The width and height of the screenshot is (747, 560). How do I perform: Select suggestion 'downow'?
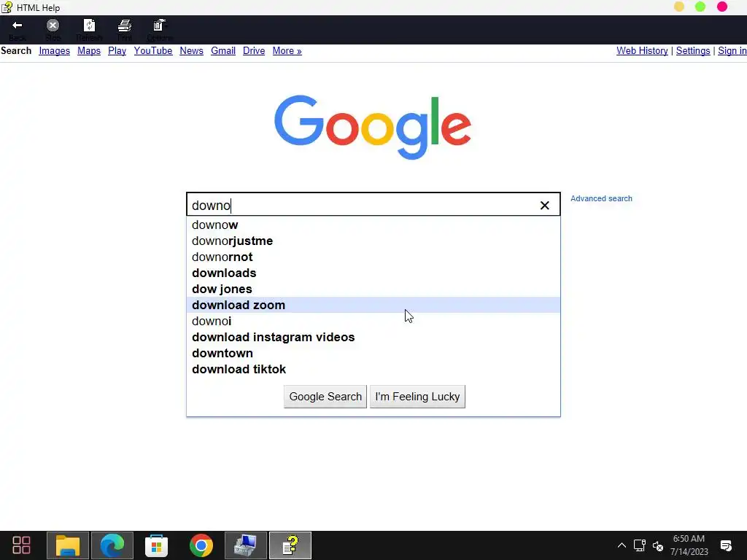coord(373,225)
